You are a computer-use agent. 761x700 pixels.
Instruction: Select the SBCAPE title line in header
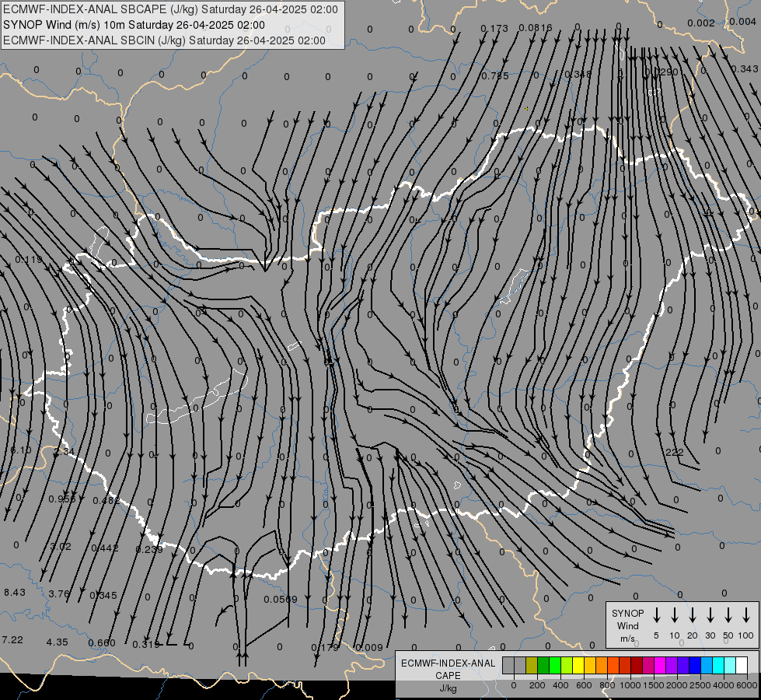pos(170,9)
